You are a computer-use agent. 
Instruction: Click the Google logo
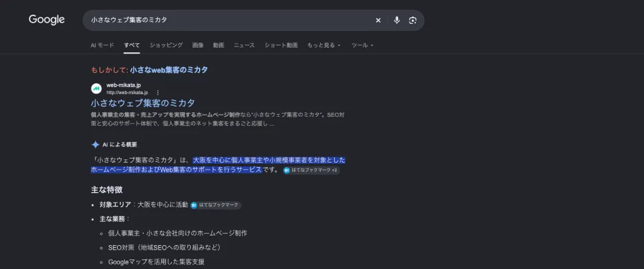46,20
